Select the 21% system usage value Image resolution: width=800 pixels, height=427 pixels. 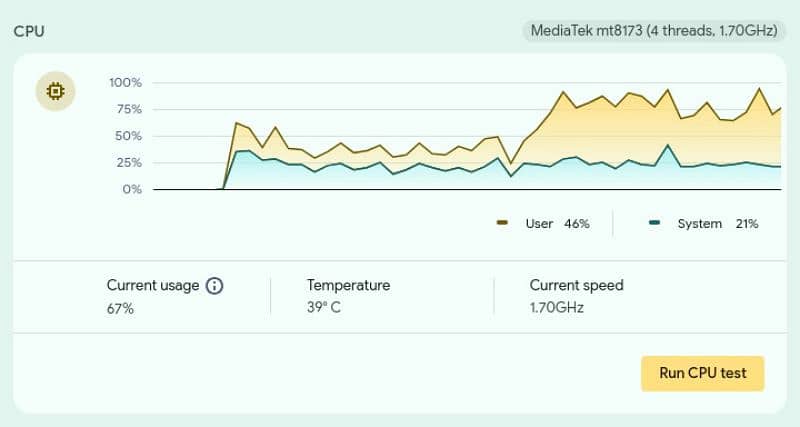click(746, 224)
